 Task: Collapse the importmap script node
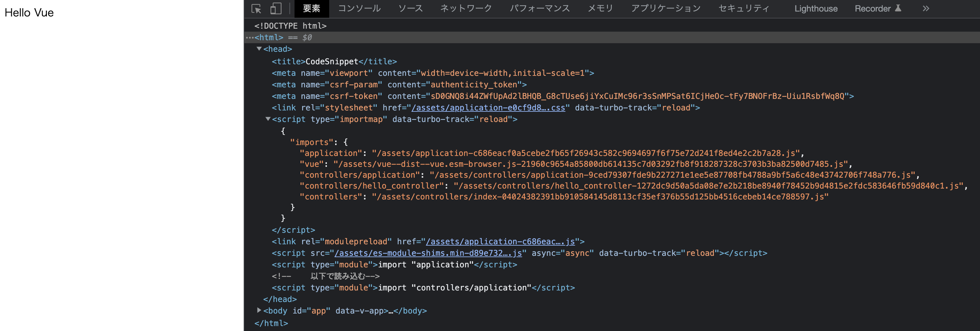268,119
